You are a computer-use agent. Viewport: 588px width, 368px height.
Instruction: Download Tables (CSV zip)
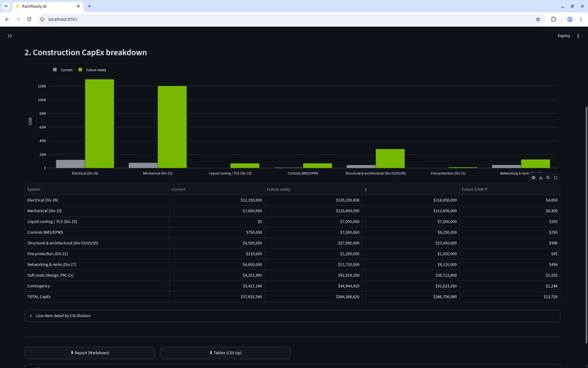tap(225, 353)
